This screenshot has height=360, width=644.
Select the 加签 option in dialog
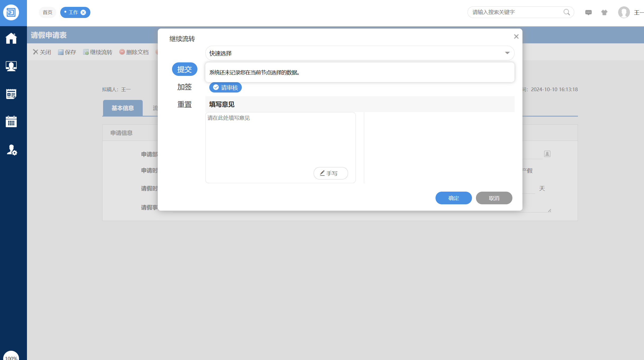(x=184, y=87)
